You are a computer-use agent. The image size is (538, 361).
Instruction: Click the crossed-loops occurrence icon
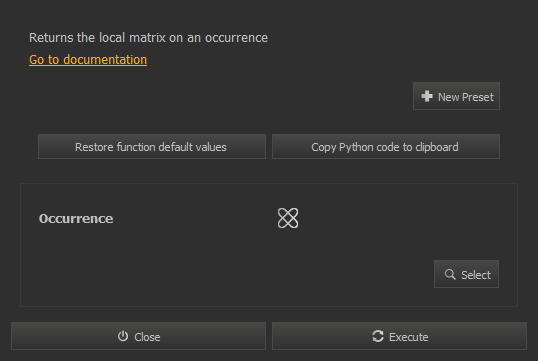point(288,218)
